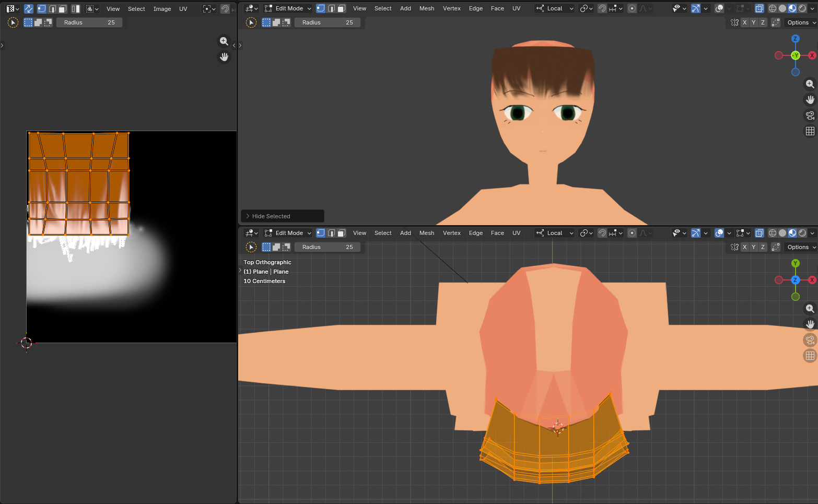Toggle overlays button in bottom viewport
The image size is (818, 504).
pyautogui.click(x=719, y=233)
